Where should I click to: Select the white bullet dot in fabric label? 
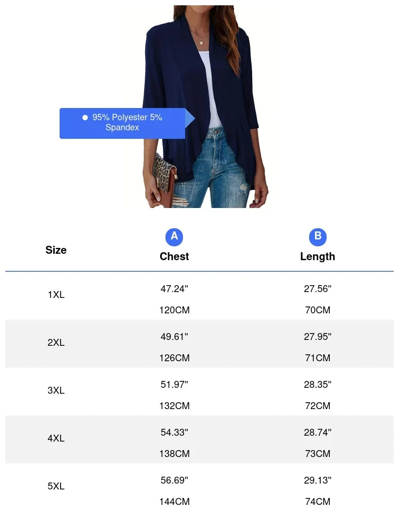click(85, 118)
